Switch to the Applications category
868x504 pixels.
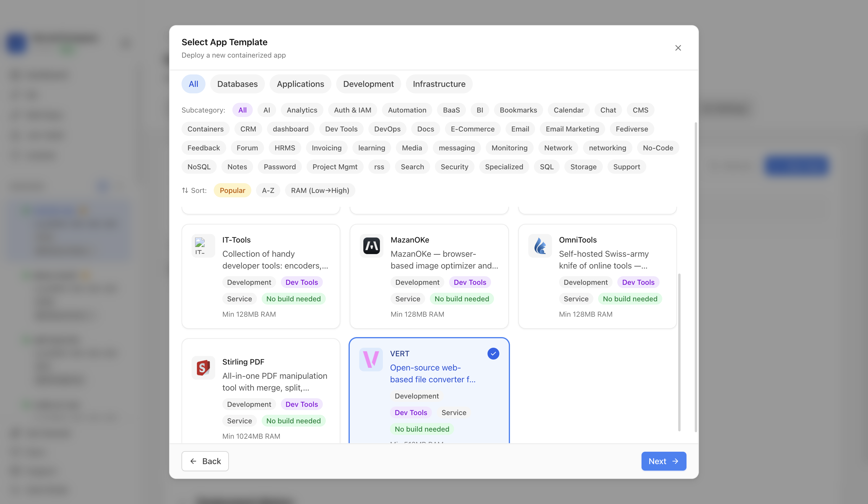click(x=300, y=84)
